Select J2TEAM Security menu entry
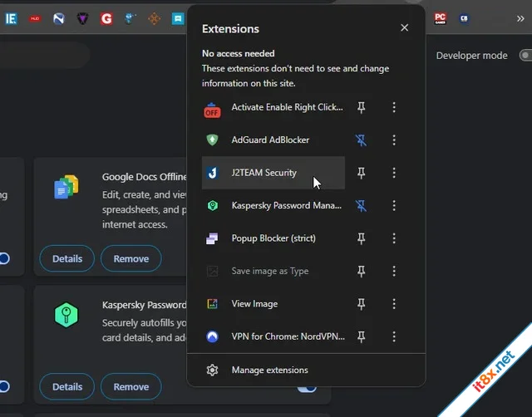532x417 pixels. (x=273, y=173)
